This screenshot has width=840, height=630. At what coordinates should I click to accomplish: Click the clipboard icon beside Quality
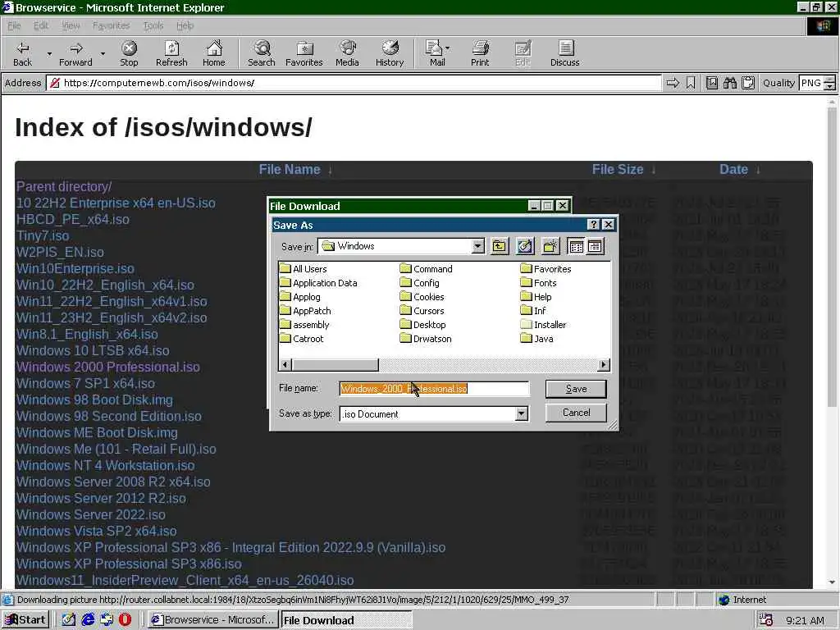point(748,83)
